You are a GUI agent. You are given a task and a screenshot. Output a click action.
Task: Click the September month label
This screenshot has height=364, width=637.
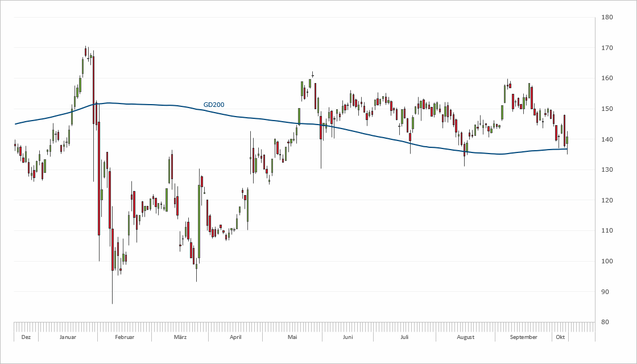pyautogui.click(x=524, y=337)
